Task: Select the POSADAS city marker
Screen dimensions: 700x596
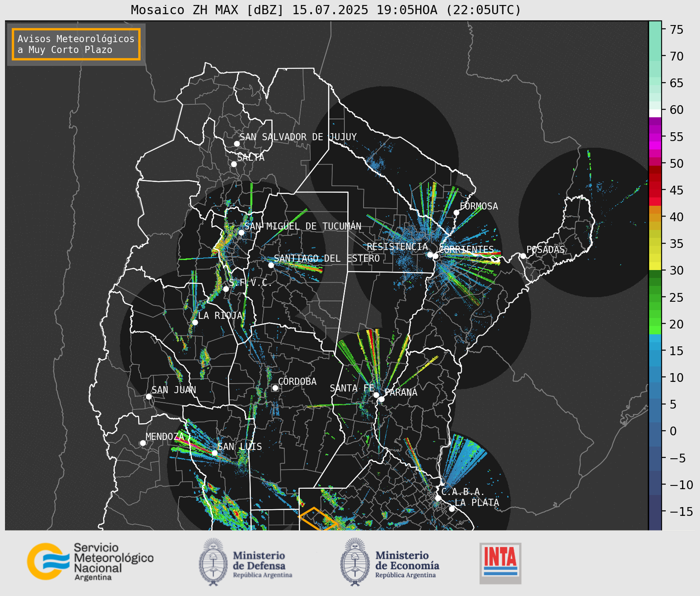Action: tap(523, 256)
